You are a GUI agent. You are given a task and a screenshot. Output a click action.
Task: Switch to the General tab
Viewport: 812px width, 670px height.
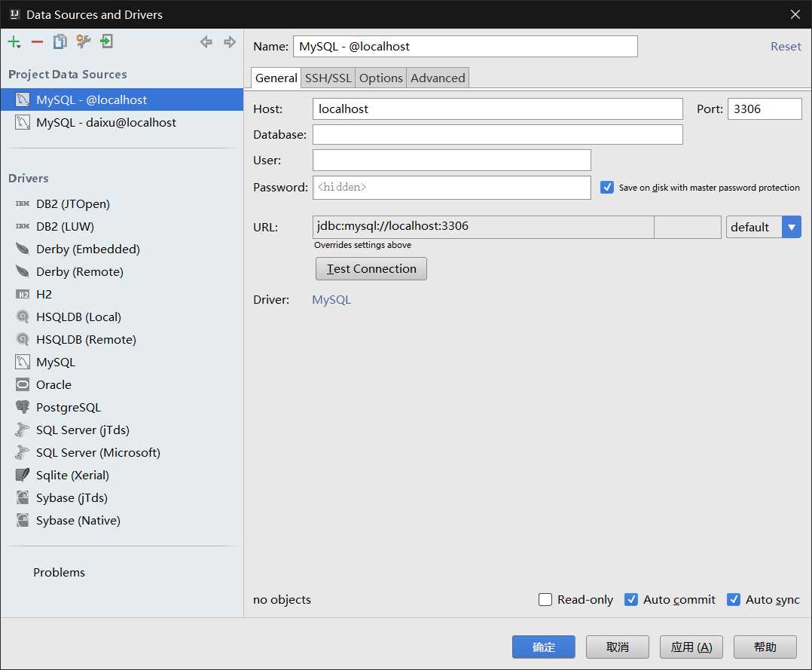point(276,78)
